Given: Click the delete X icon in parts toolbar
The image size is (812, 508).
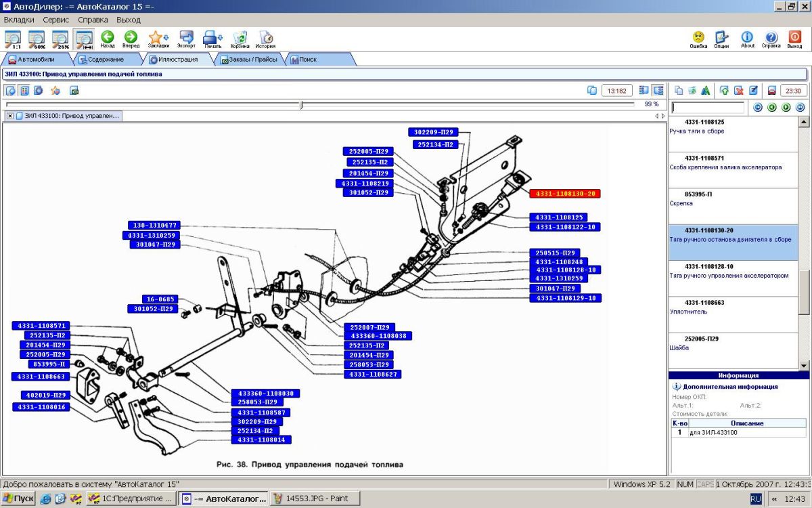Looking at the screenshot, I should [738, 90].
